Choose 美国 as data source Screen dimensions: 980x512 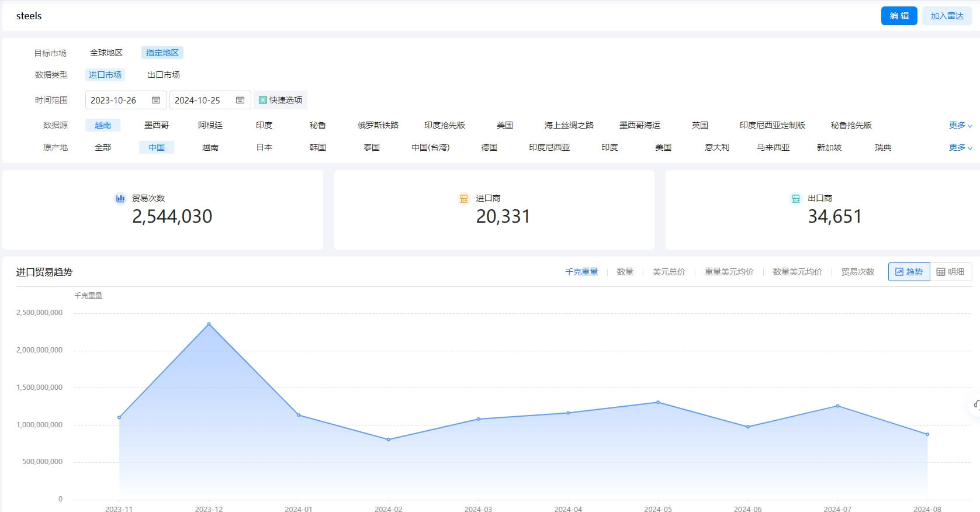[x=505, y=125]
